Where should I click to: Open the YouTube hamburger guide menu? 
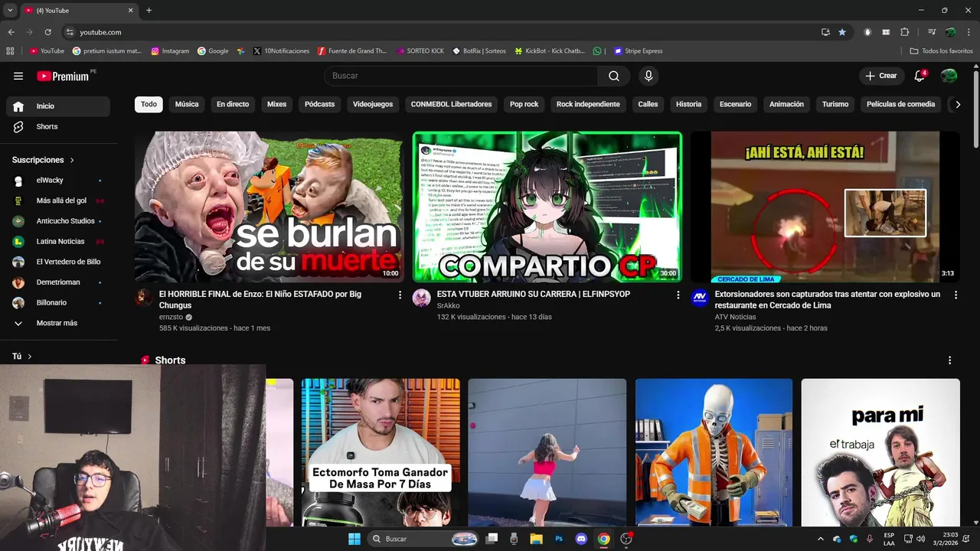coord(18,76)
